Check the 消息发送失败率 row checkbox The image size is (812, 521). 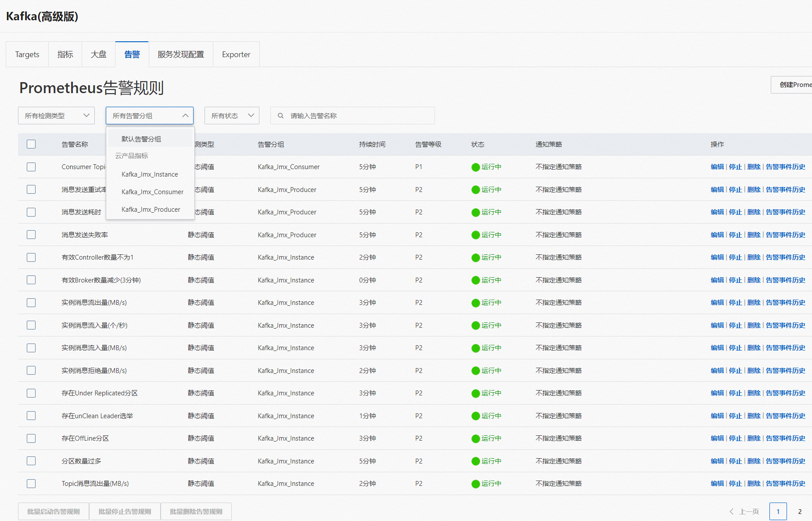[x=31, y=235]
